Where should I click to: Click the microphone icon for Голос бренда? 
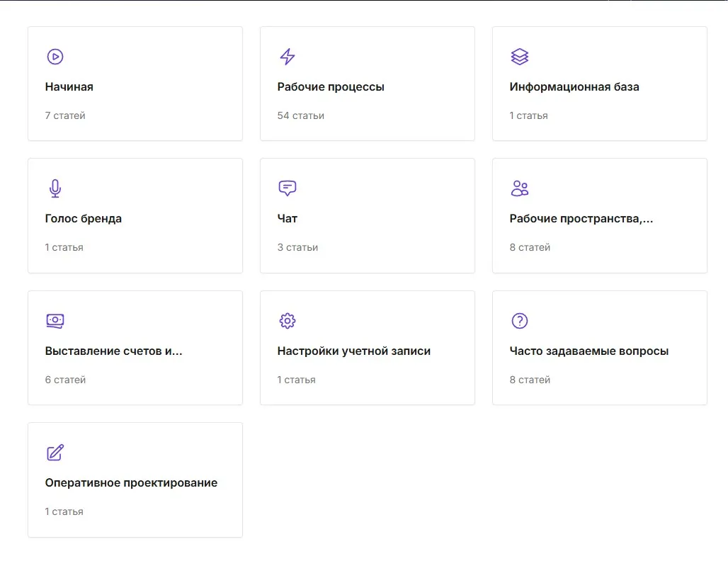tap(55, 188)
